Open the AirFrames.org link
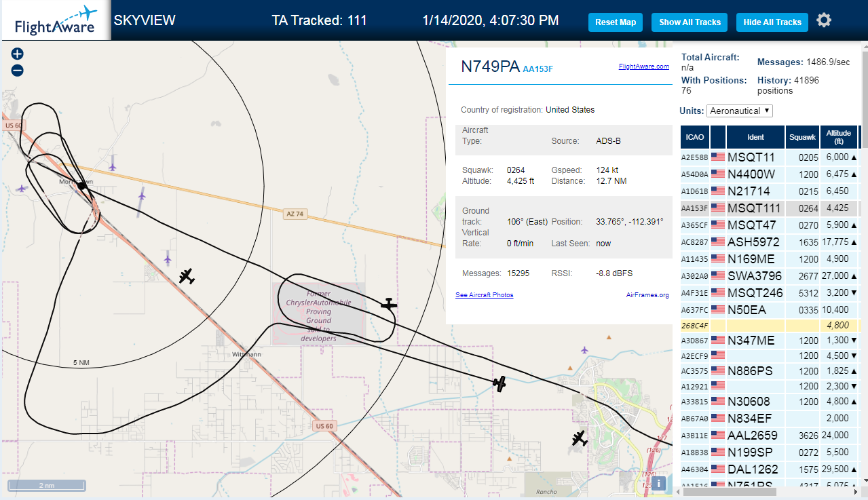 click(x=647, y=295)
